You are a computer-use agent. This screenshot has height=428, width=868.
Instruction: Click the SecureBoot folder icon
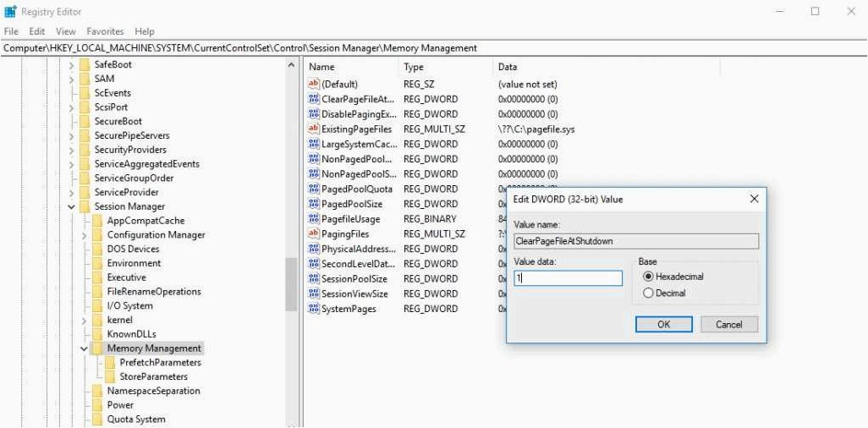84,121
